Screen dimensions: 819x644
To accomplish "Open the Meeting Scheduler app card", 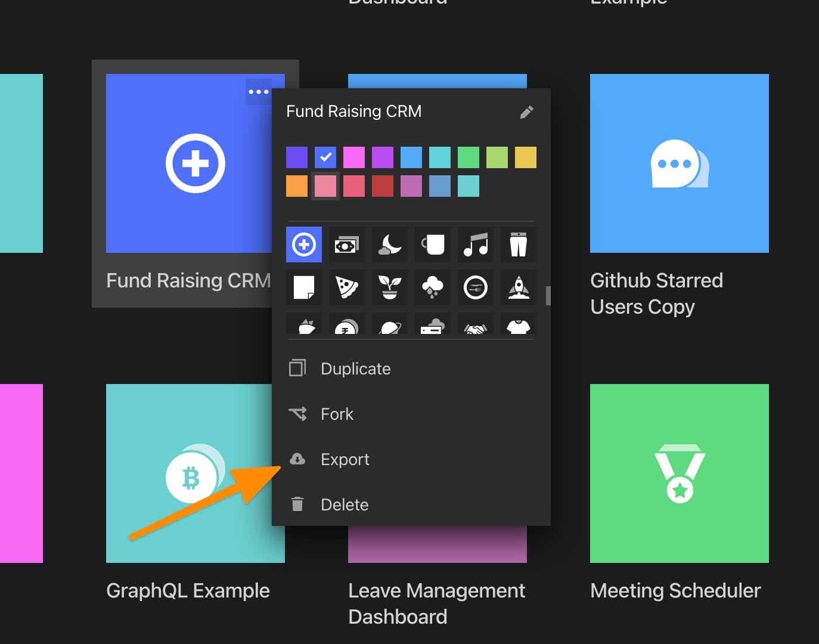I will click(679, 473).
